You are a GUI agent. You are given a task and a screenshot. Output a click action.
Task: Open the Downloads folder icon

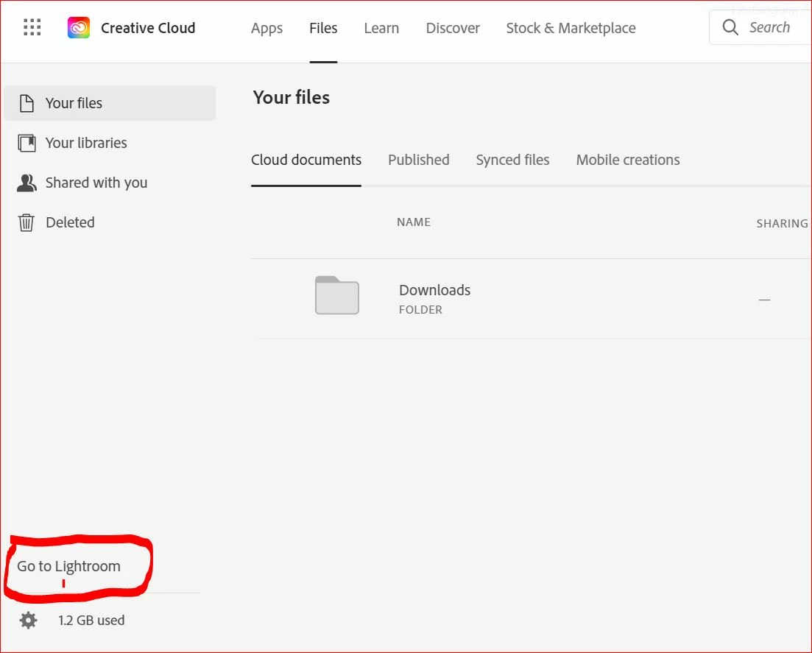pos(337,295)
